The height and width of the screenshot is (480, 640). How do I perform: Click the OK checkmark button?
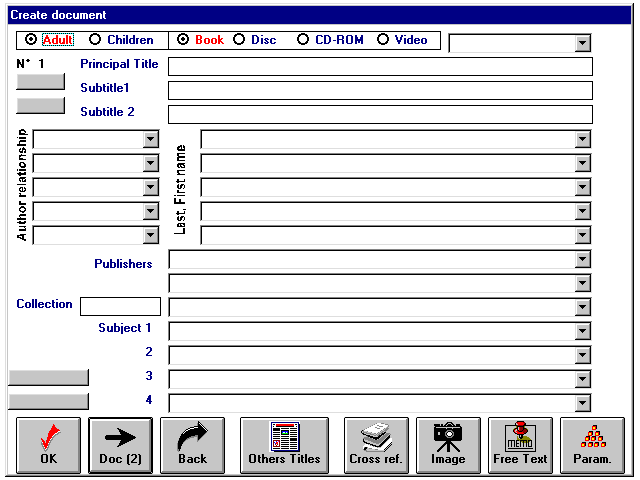(48, 445)
